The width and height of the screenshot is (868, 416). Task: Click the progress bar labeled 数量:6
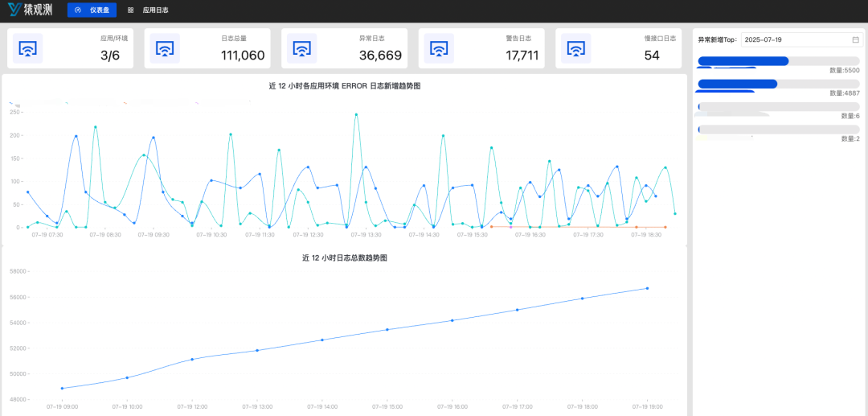click(779, 106)
